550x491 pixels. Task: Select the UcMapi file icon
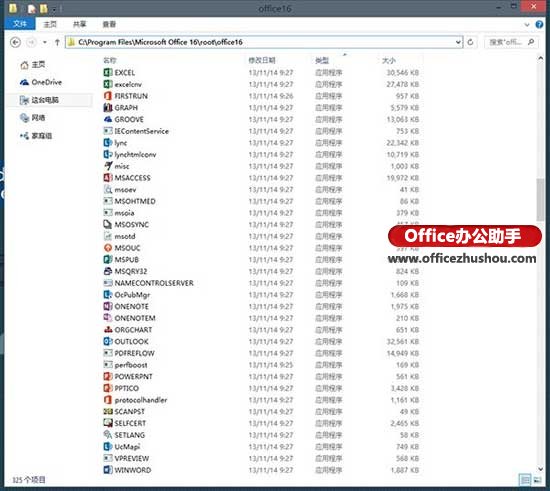[x=108, y=446]
